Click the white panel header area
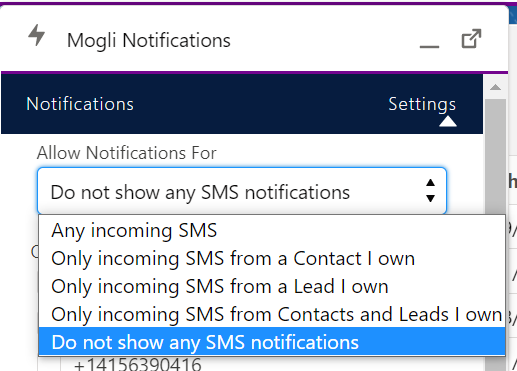517x371 pixels. [255, 38]
